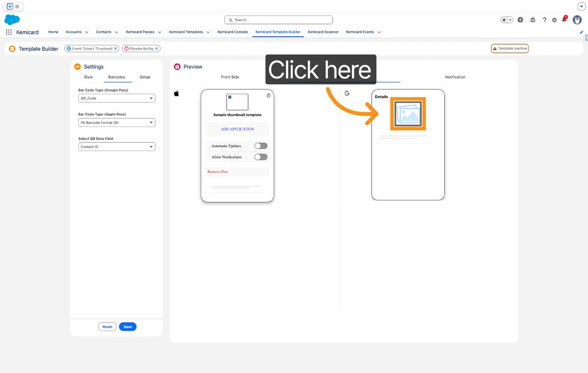Select the Front Side preview tab
588x373 pixels.
230,77
